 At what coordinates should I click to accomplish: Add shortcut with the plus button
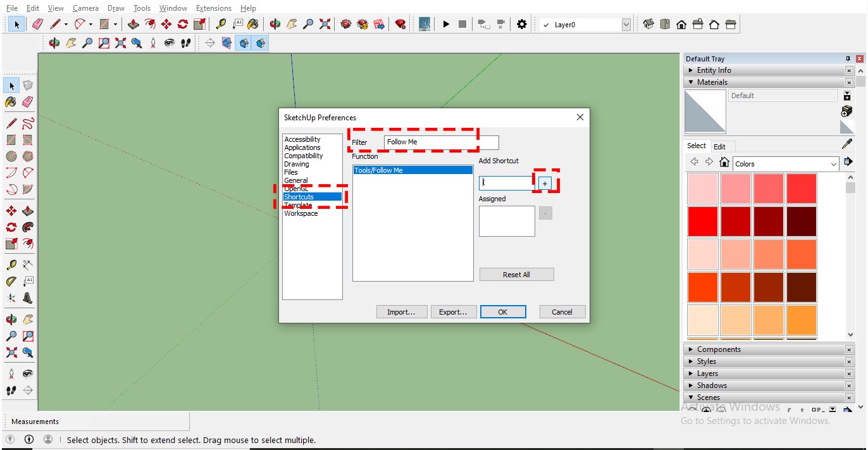click(x=545, y=183)
